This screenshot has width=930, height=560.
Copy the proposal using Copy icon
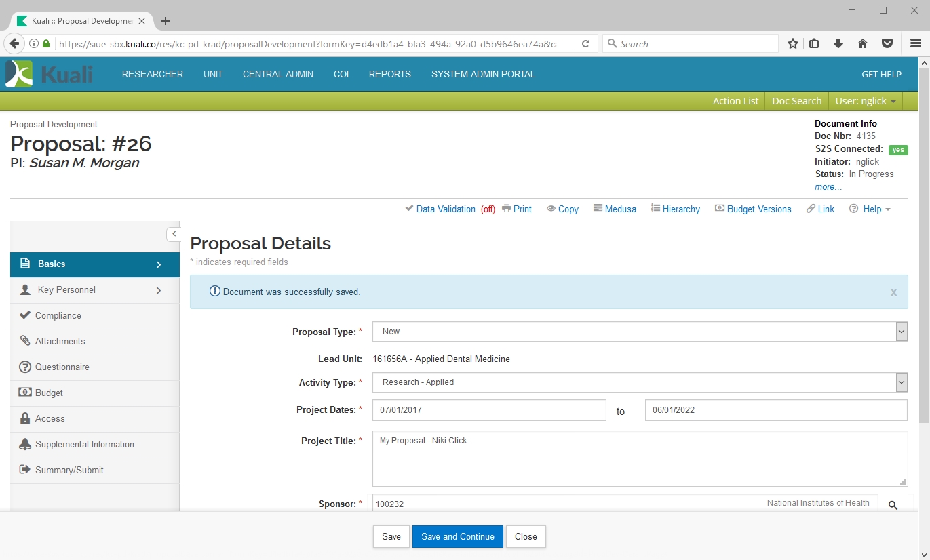pos(562,209)
